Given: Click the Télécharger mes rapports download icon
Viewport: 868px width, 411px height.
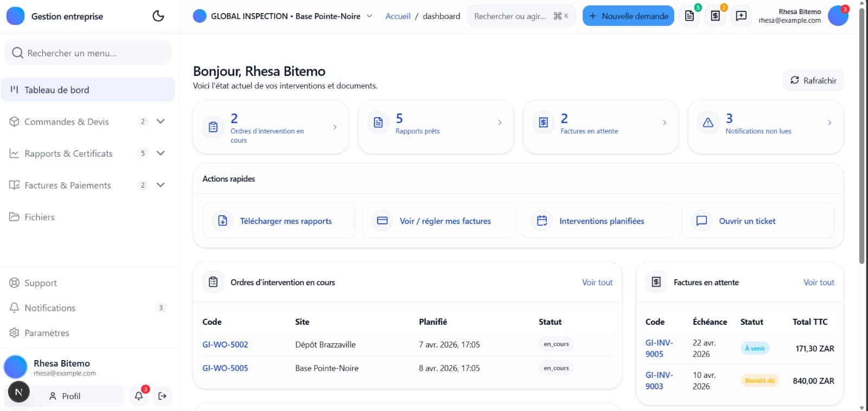Looking at the screenshot, I should coord(223,221).
